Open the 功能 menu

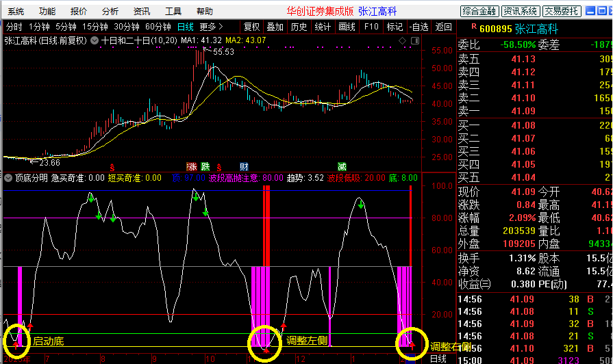coord(47,12)
